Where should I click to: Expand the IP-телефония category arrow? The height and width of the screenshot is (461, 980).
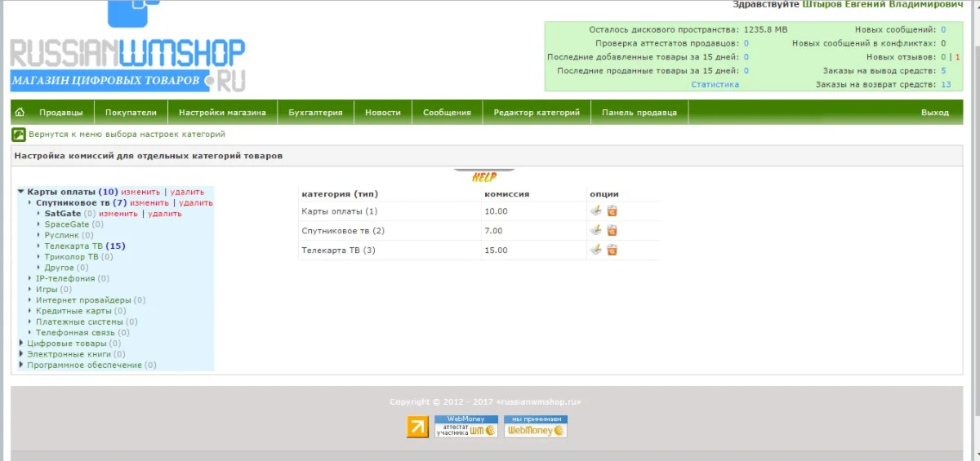[30, 278]
